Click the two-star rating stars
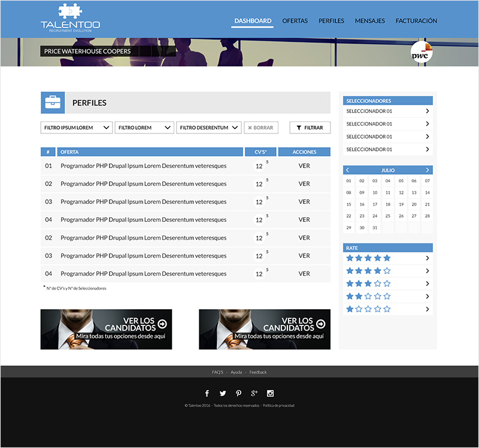Viewport: 479px width, 448px height. tap(368, 296)
